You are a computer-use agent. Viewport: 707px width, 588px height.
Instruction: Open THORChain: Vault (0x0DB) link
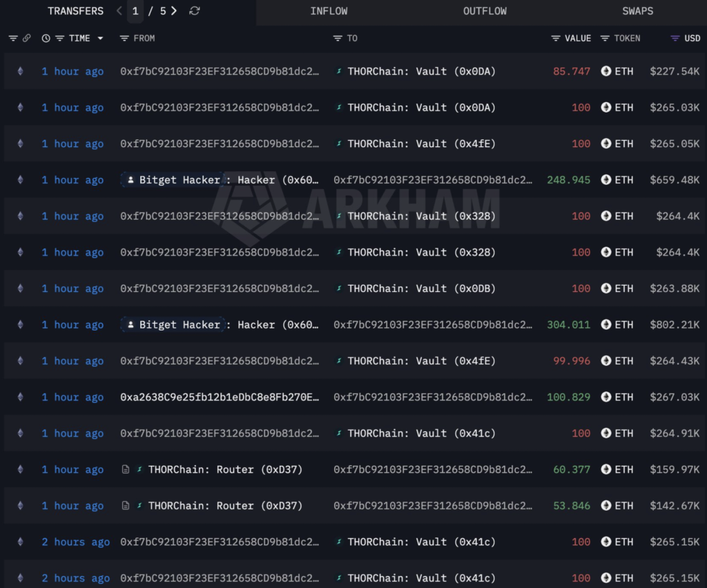(422, 288)
